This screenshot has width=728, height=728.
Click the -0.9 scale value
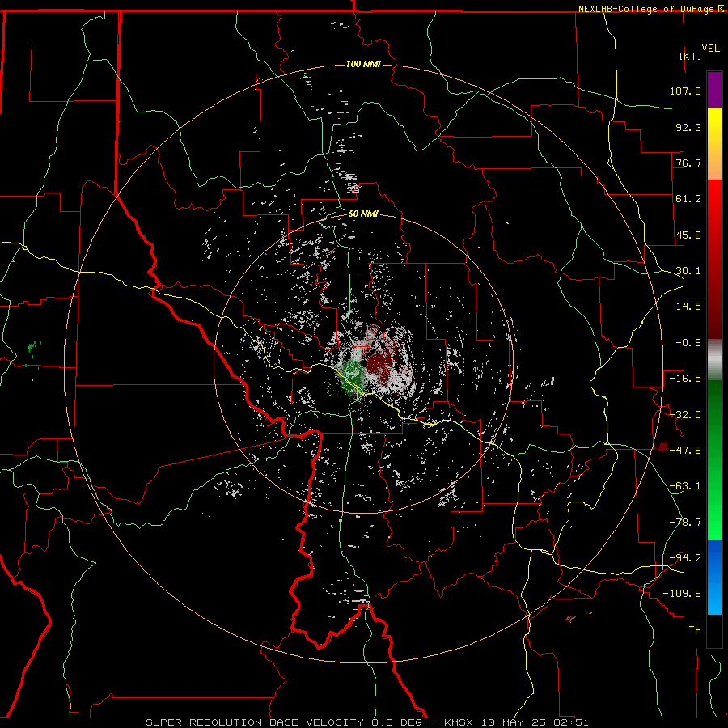(x=688, y=343)
